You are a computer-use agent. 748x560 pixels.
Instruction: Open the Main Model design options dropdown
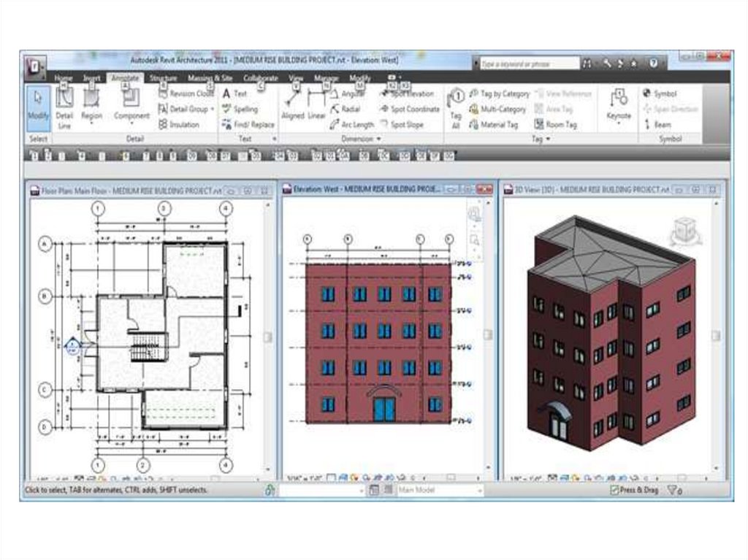click(439, 491)
